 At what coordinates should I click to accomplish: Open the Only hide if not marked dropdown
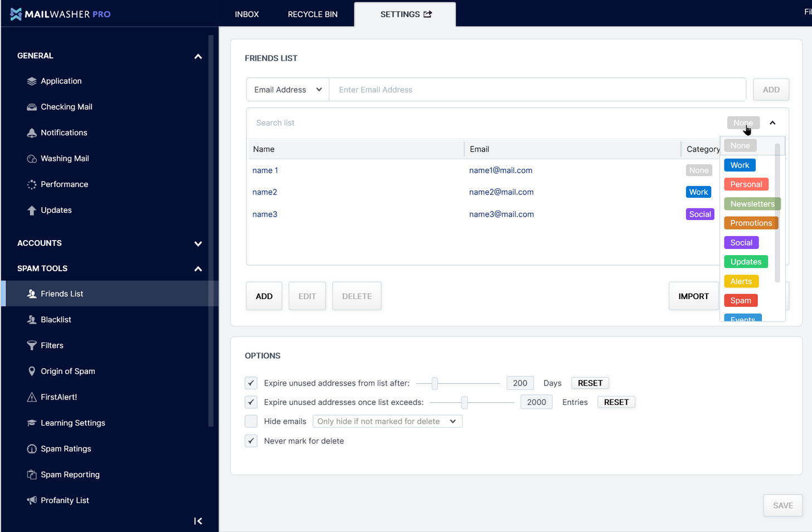click(x=387, y=421)
